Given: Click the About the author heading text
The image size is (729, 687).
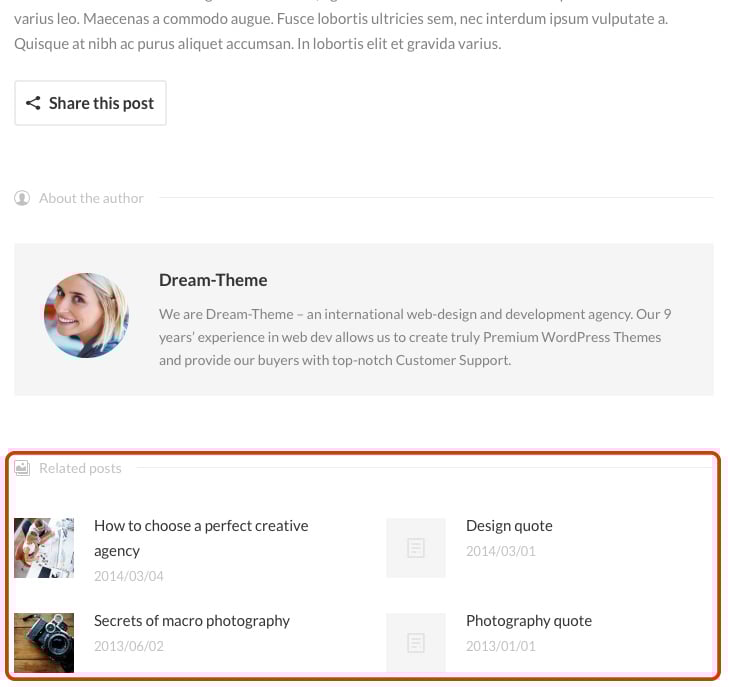Looking at the screenshot, I should tap(91, 198).
